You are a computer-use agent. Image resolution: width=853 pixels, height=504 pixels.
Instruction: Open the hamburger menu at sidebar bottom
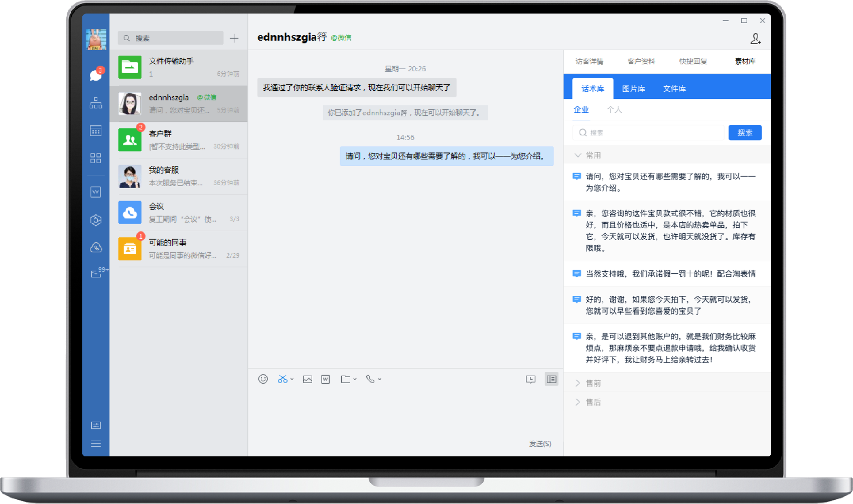tap(96, 444)
